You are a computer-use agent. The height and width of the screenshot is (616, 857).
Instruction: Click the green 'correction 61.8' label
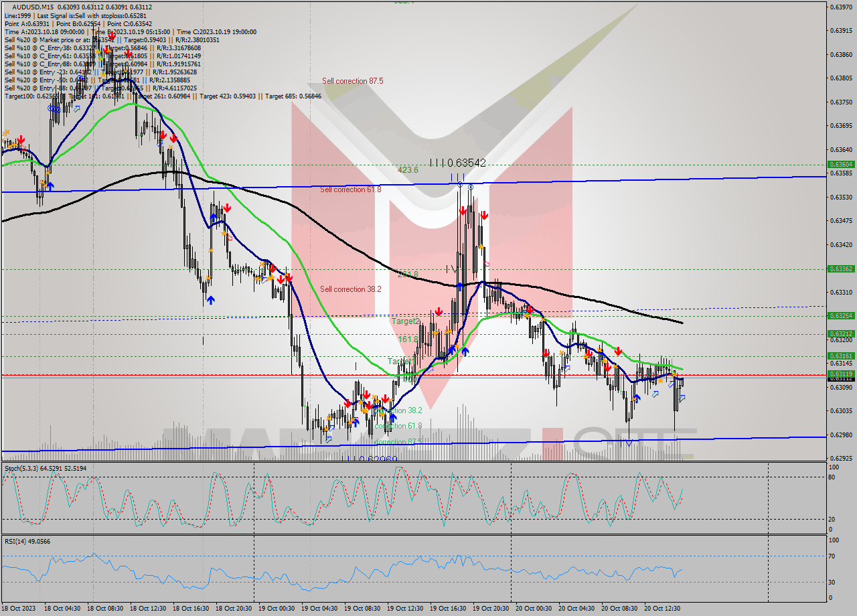(x=398, y=426)
